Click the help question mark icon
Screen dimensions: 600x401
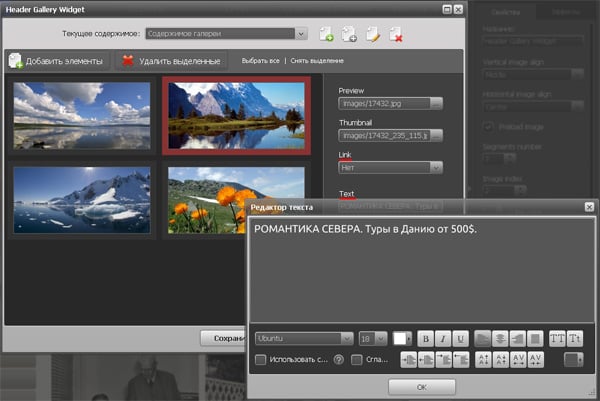pyautogui.click(x=339, y=360)
